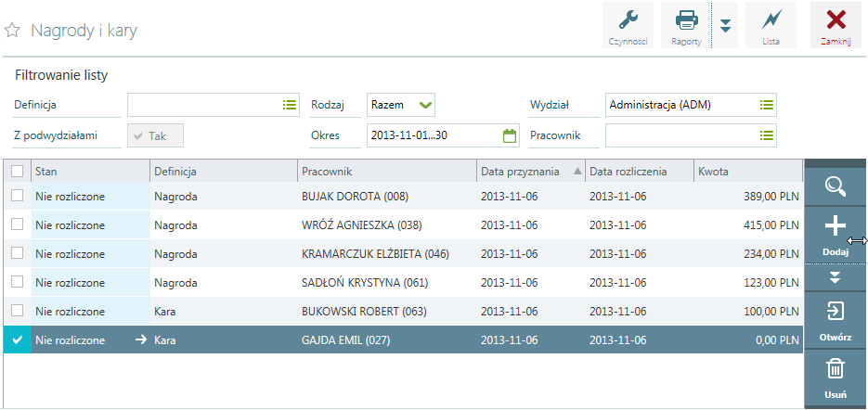The image size is (868, 410).
Task: Open the Czynności wrench menu
Action: pos(628,25)
